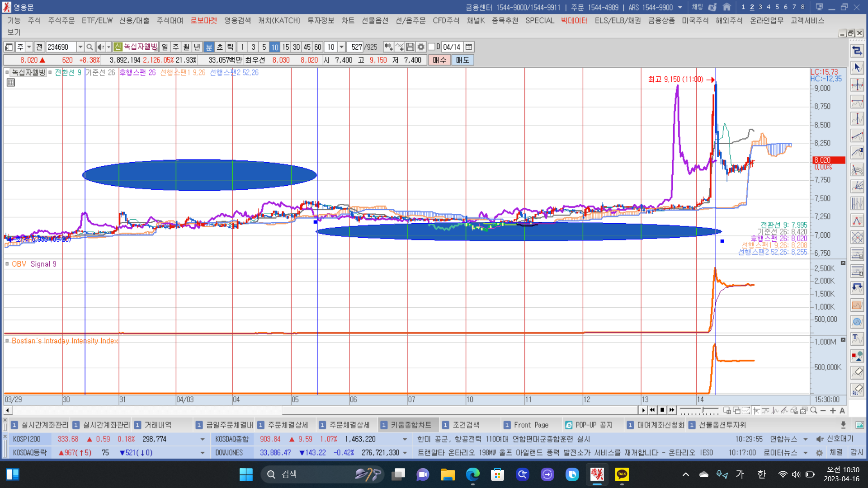Toggle the OBV indicator checkbox
The width and height of the screenshot is (868, 488).
click(x=7, y=264)
